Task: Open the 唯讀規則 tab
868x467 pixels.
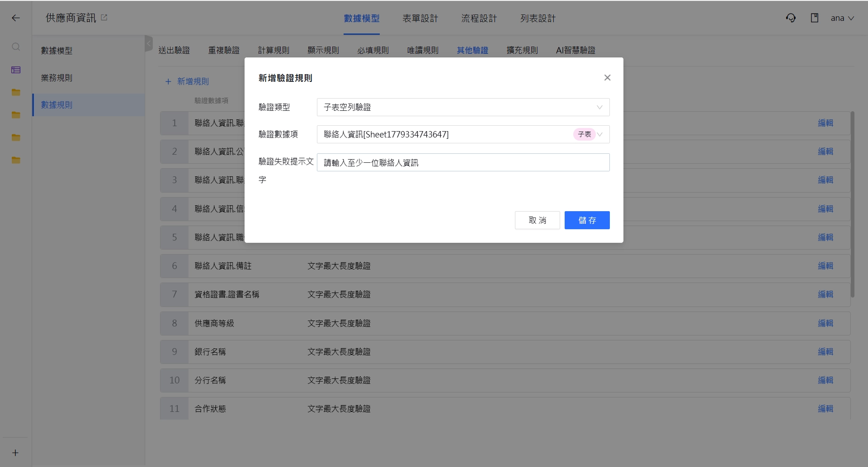Action: pos(423,50)
